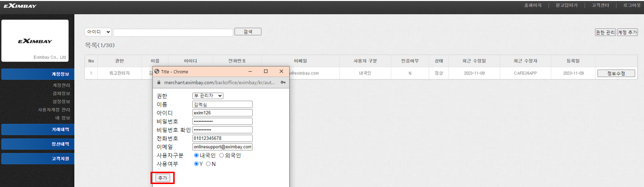Image resolution: width=644 pixels, height=187 pixels.
Task: Click the 로그아웃 link
Action: tap(632, 5)
